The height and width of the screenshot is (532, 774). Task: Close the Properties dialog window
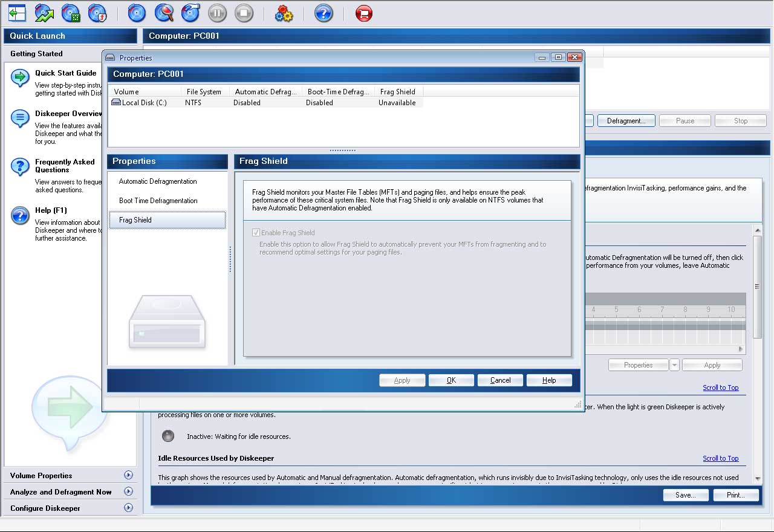click(x=574, y=57)
